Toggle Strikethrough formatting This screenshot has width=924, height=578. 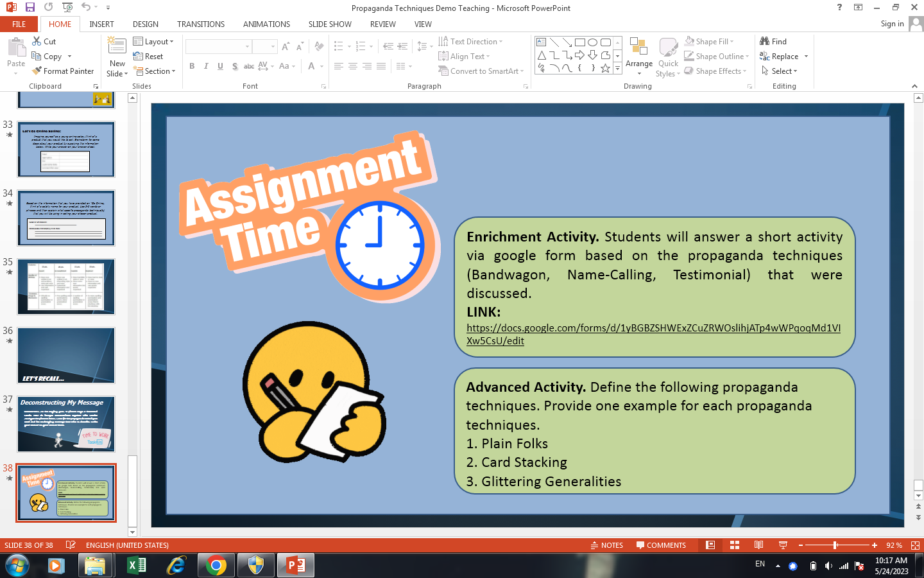pyautogui.click(x=249, y=66)
